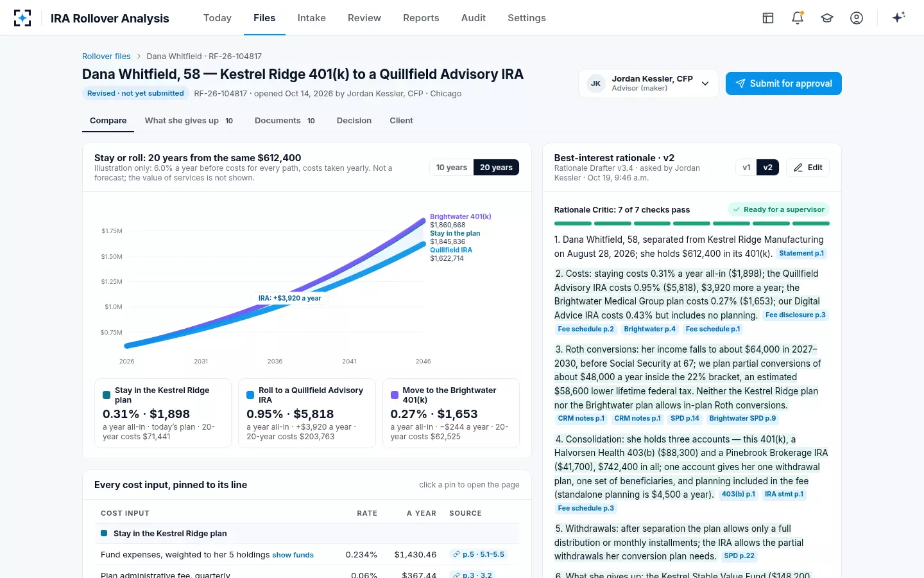Go to the Audit menu item
The image size is (924, 578).
point(474,18)
